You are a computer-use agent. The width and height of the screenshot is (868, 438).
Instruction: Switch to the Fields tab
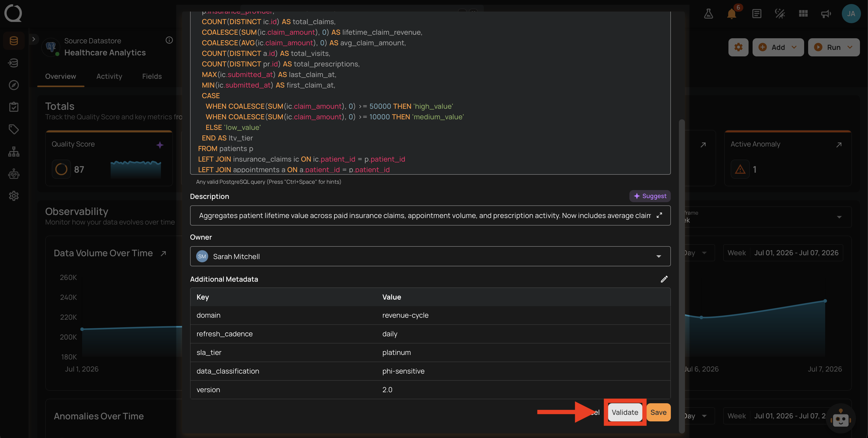152,76
